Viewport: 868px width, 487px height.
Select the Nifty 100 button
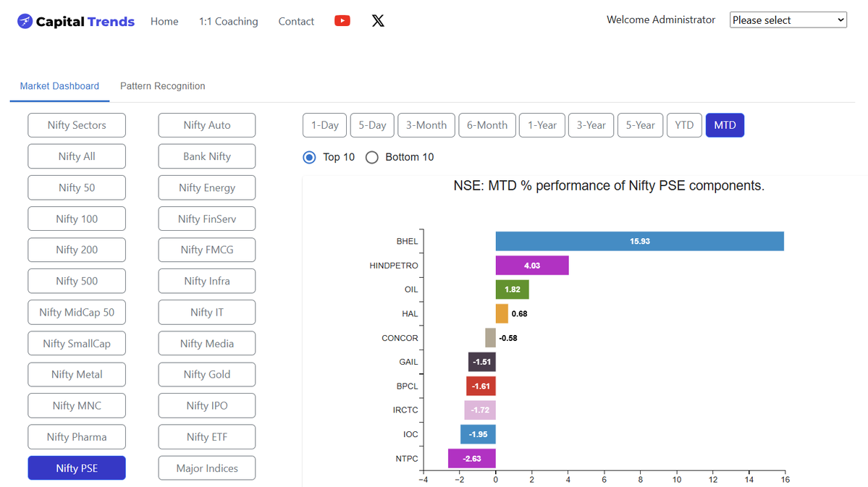77,219
